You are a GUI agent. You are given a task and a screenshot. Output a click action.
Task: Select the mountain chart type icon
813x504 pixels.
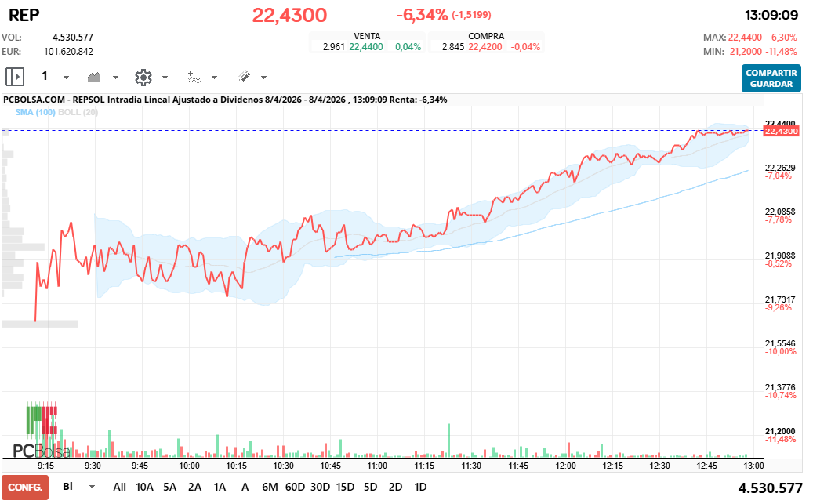94,77
